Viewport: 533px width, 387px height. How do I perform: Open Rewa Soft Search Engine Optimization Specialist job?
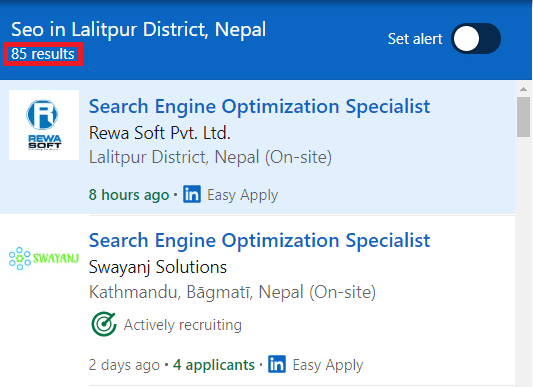pos(259,106)
